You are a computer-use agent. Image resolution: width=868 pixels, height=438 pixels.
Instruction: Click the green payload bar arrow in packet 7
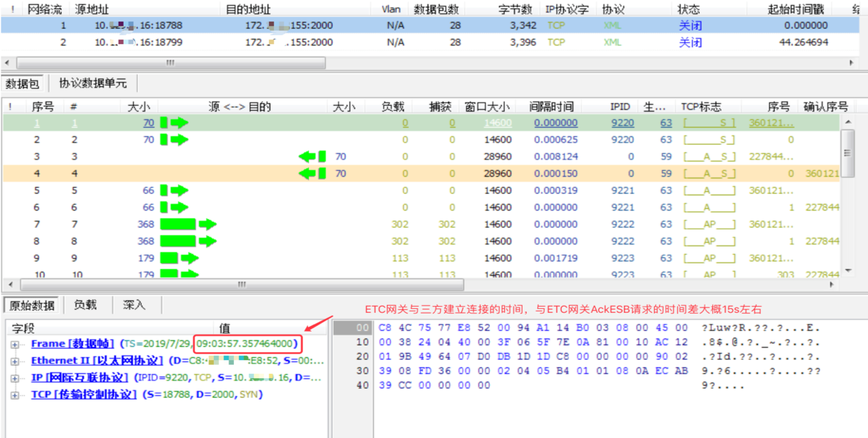188,224
